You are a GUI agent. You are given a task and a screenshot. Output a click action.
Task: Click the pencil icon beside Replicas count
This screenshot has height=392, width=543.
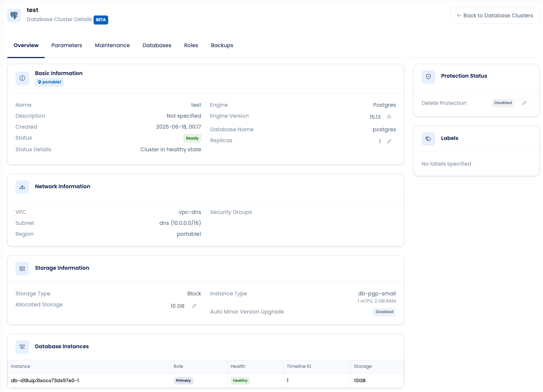[389, 141]
